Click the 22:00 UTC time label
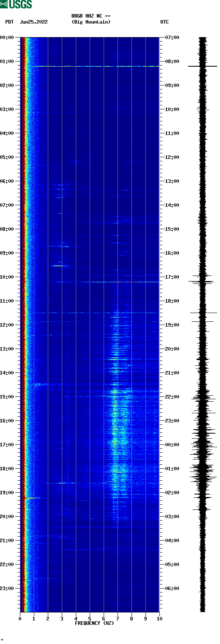 [x=172, y=397]
